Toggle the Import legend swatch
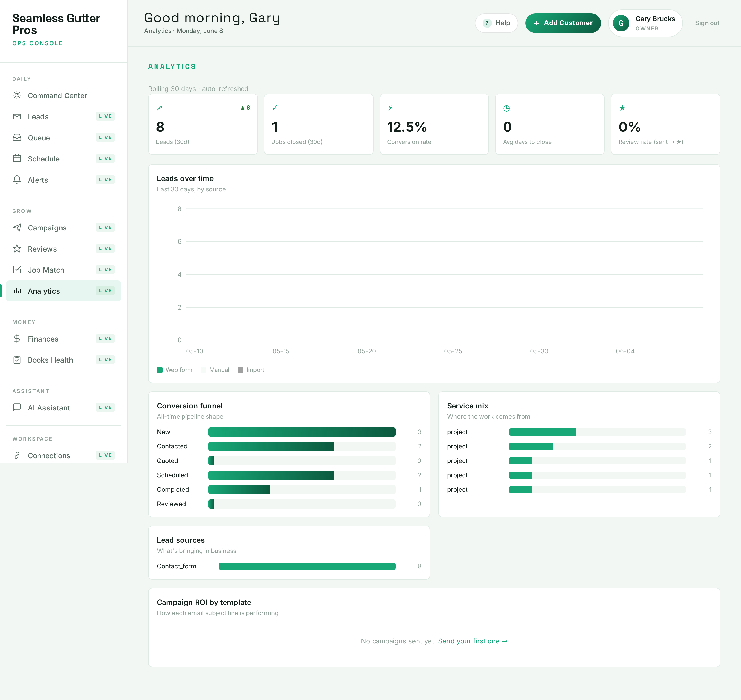Image resolution: width=741 pixels, height=700 pixels. 240,370
